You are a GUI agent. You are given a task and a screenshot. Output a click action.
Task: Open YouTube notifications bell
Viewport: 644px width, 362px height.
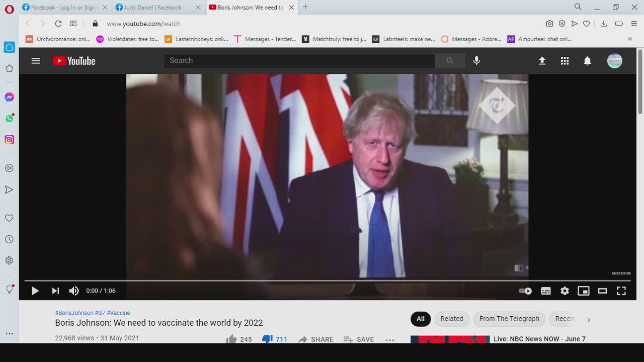pos(587,61)
